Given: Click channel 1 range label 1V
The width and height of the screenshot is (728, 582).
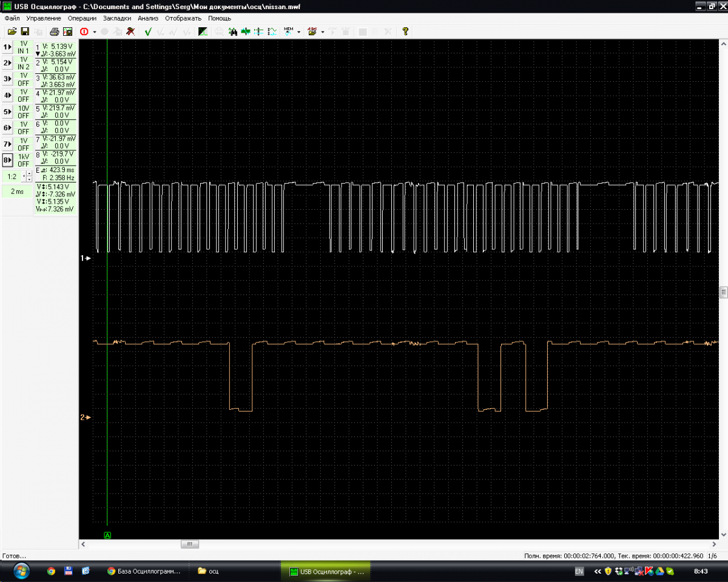Looking at the screenshot, I should [x=24, y=44].
